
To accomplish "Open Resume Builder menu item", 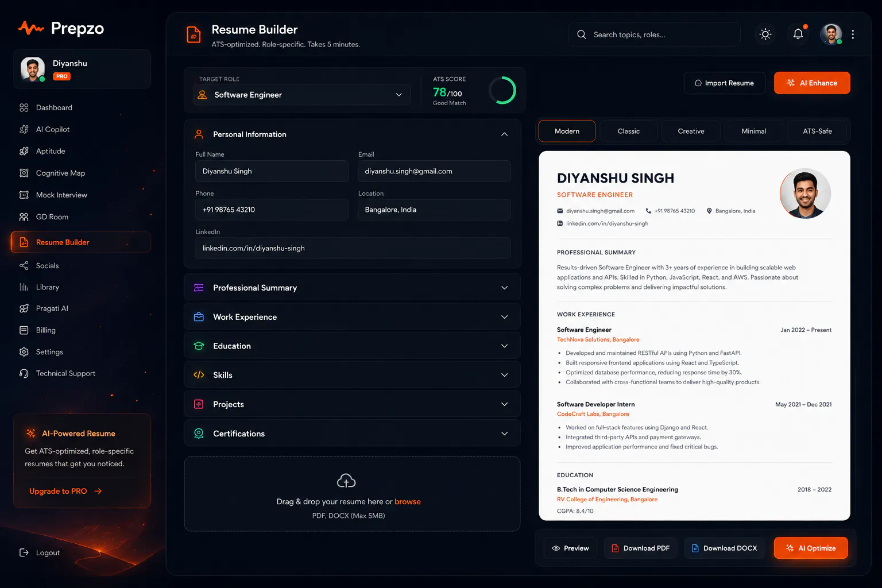I will point(81,242).
